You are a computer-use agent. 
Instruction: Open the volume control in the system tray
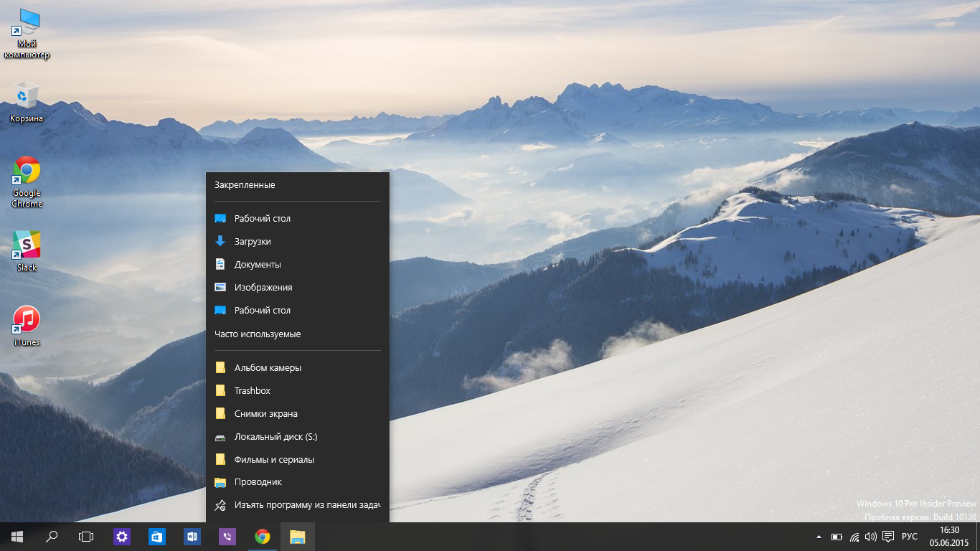click(871, 537)
